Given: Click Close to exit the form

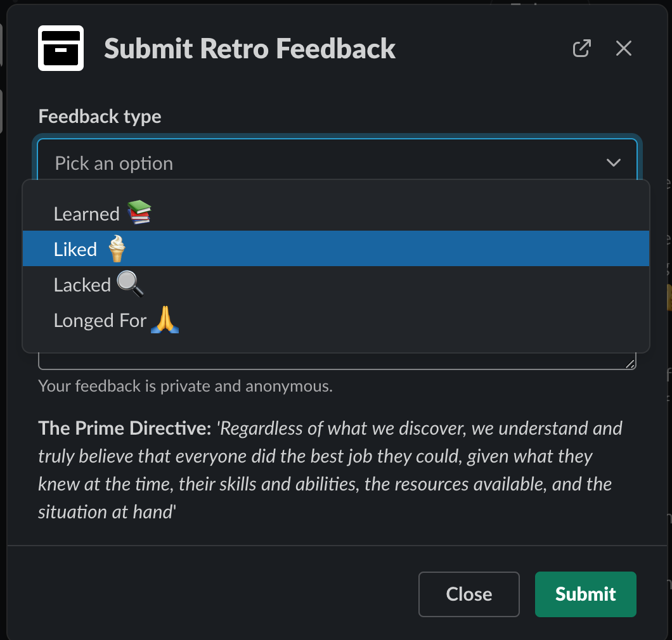Looking at the screenshot, I should (468, 594).
